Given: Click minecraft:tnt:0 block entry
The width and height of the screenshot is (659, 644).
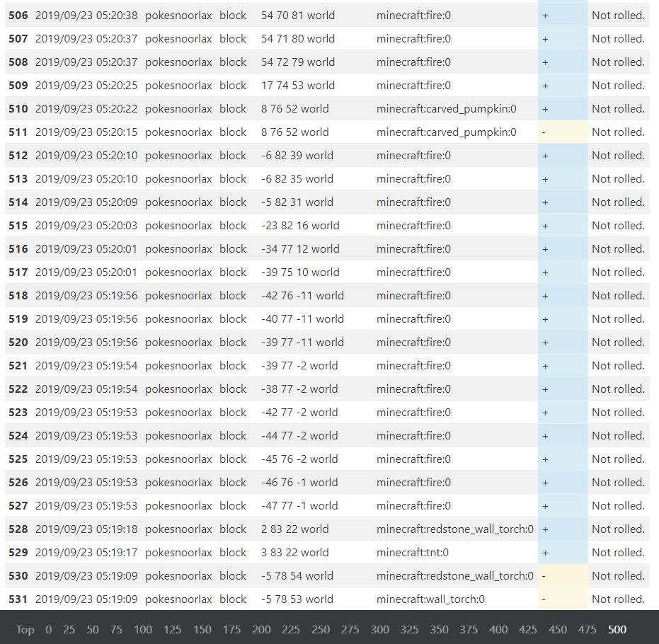Looking at the screenshot, I should click(412, 553).
